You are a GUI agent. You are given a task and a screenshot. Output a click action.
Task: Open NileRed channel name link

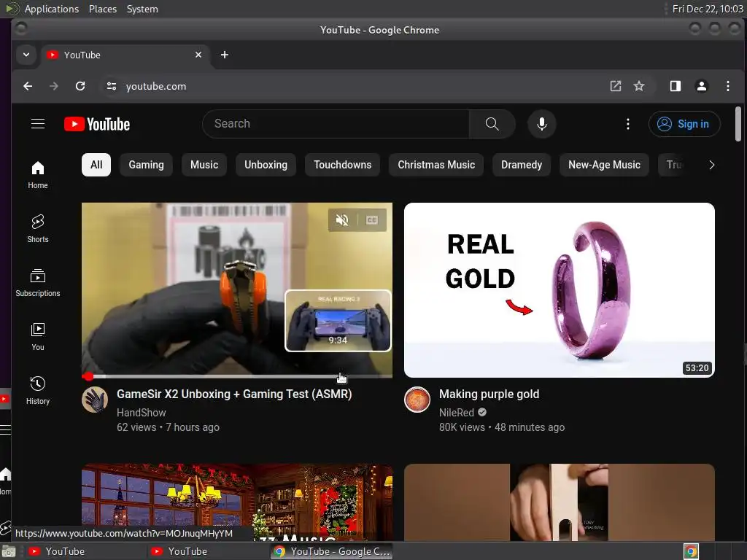pos(457,413)
